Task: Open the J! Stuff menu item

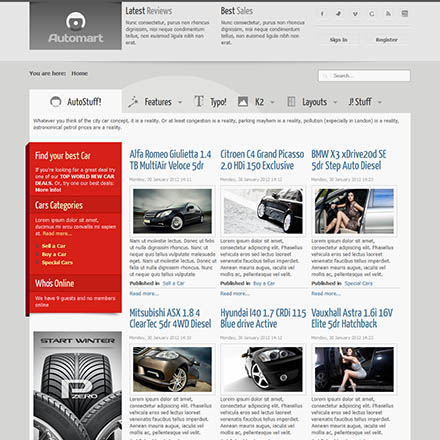Action: click(360, 102)
